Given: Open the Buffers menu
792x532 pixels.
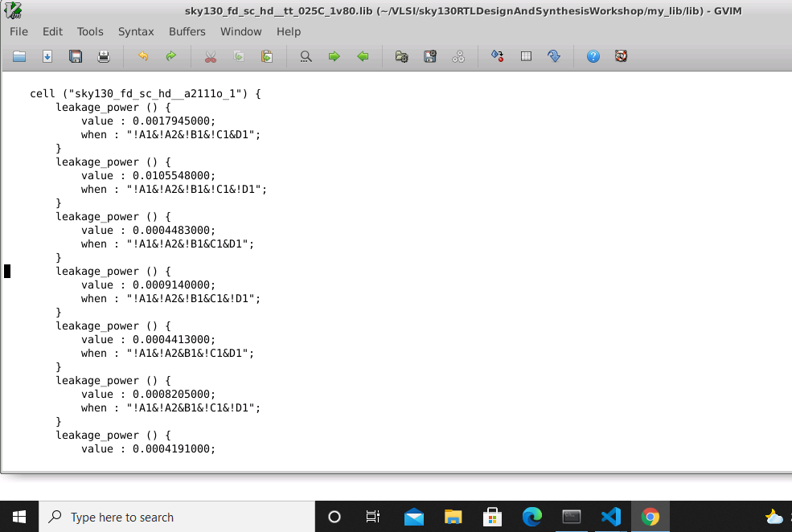Looking at the screenshot, I should [x=187, y=31].
